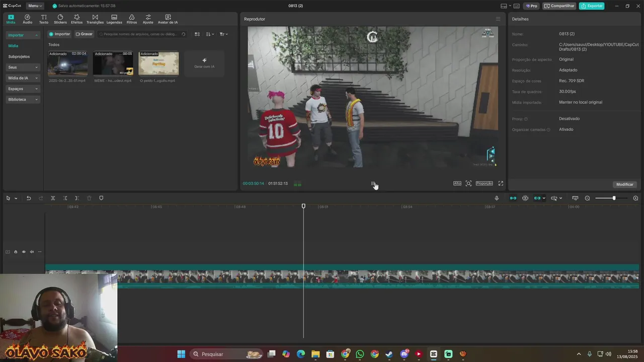Click the delete-right trim tool
644x362 pixels.
point(77,198)
